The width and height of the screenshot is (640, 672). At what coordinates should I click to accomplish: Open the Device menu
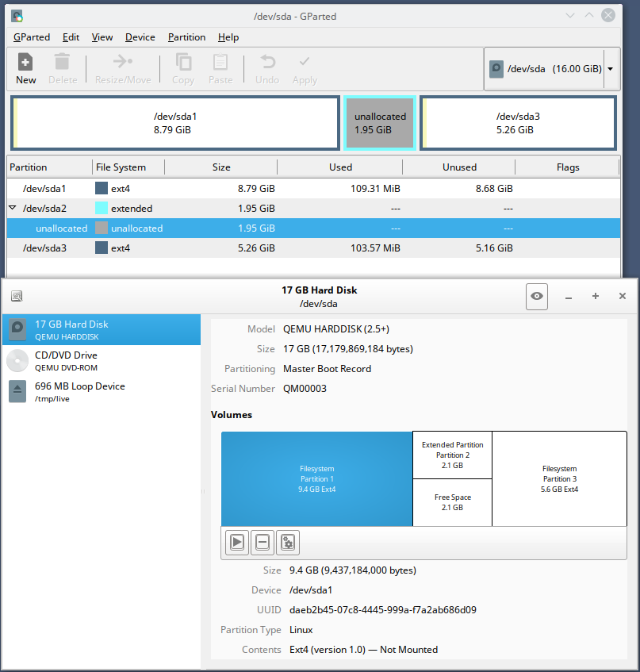[140, 37]
